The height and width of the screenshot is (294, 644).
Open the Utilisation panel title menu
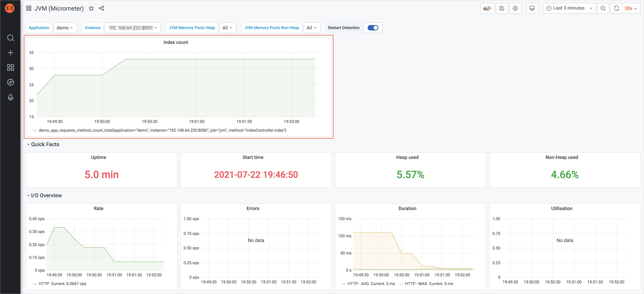coord(562,208)
